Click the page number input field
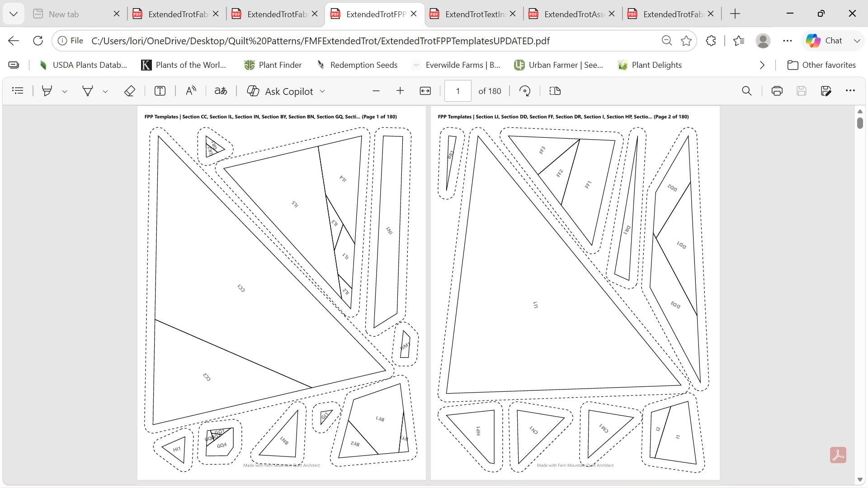This screenshot has height=488, width=868. pyautogui.click(x=458, y=91)
